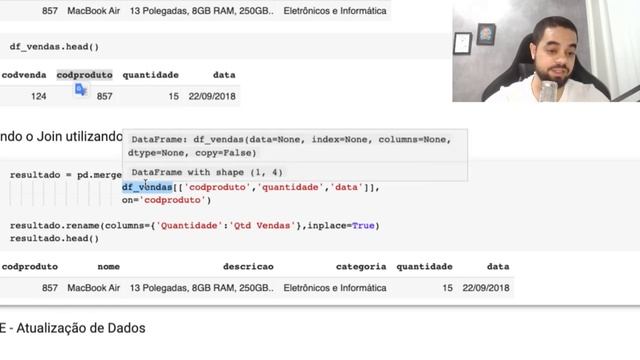The image size is (640, 360).
Task: Click the resultado.rename code line
Action: 195,226
